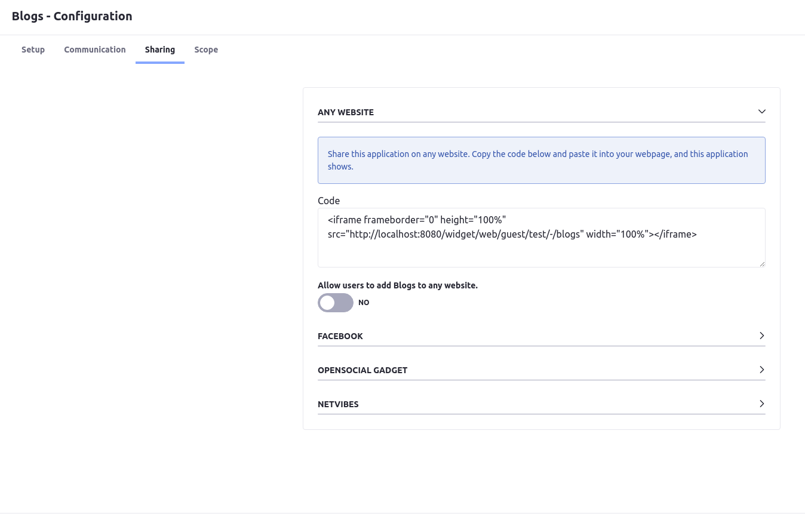The image size is (805, 532).
Task: Expand the Netvibes section
Action: click(x=541, y=404)
